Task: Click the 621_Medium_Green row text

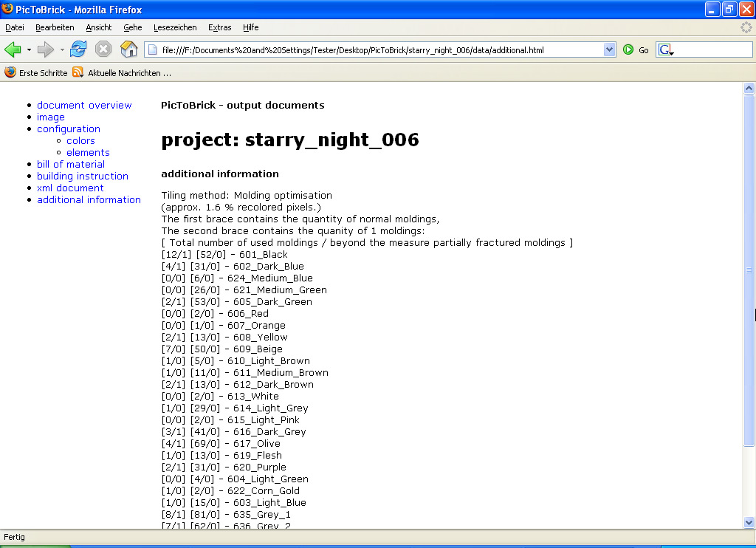Action: (244, 290)
